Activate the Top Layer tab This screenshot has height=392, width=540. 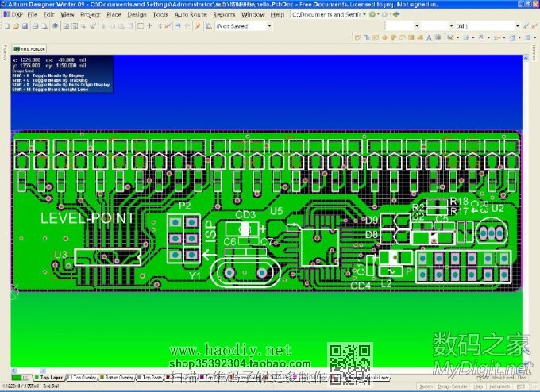(x=49, y=378)
